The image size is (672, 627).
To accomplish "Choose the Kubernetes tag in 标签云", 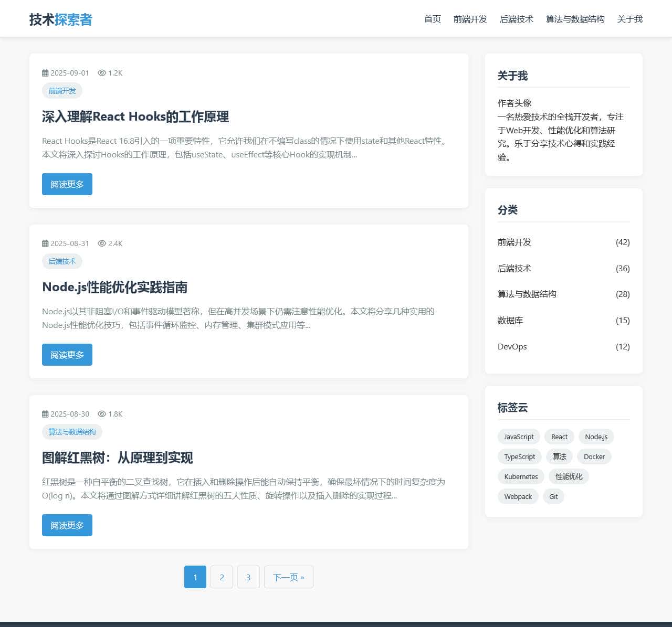I will point(521,477).
